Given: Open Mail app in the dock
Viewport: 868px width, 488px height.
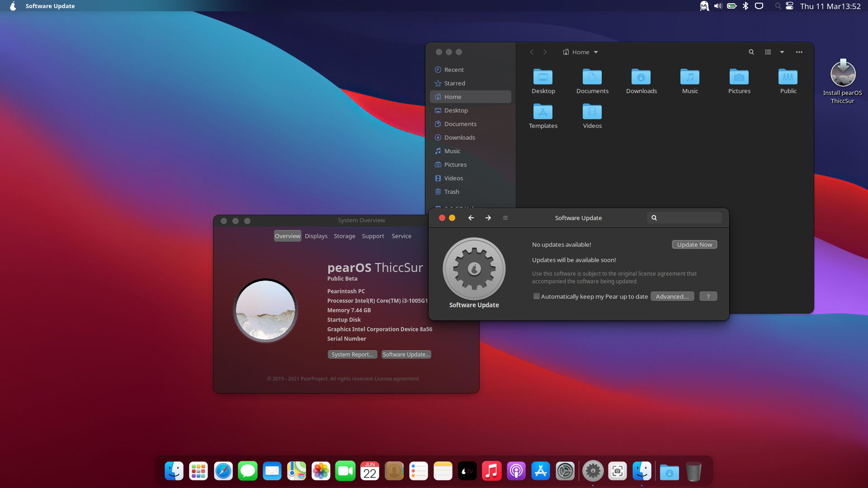Looking at the screenshot, I should click(272, 471).
